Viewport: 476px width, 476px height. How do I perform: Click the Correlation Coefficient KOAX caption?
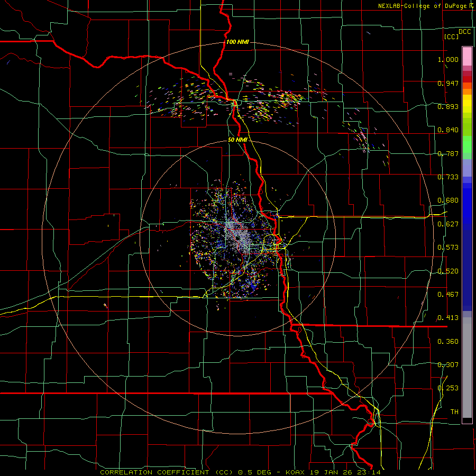240,472
